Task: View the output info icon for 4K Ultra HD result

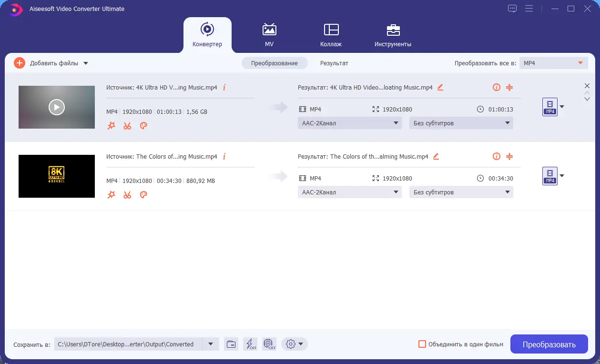Action: [497, 87]
